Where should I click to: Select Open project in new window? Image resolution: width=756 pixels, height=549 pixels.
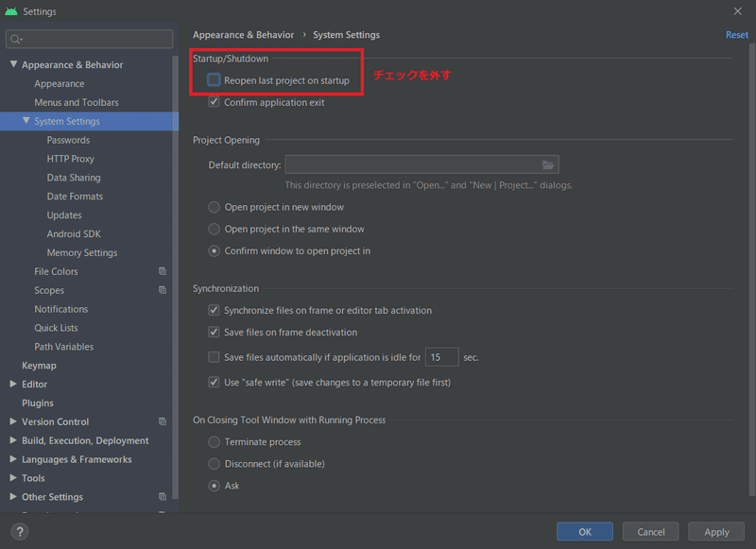(x=215, y=207)
